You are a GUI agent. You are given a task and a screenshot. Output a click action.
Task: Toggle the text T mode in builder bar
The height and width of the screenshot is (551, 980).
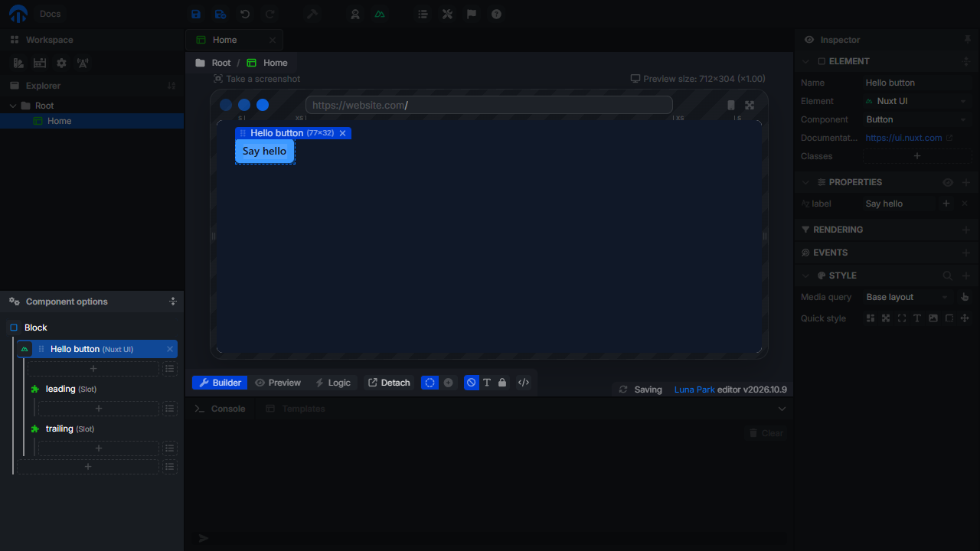[487, 383]
